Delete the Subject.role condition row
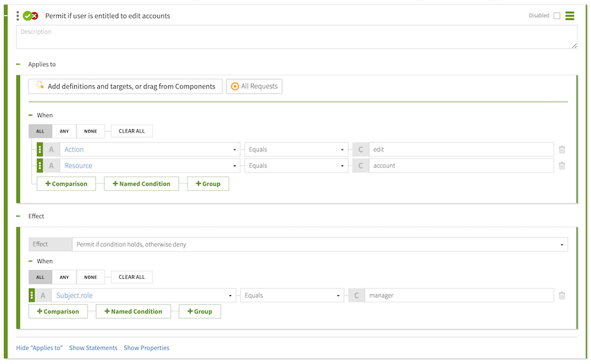 [x=561, y=296]
